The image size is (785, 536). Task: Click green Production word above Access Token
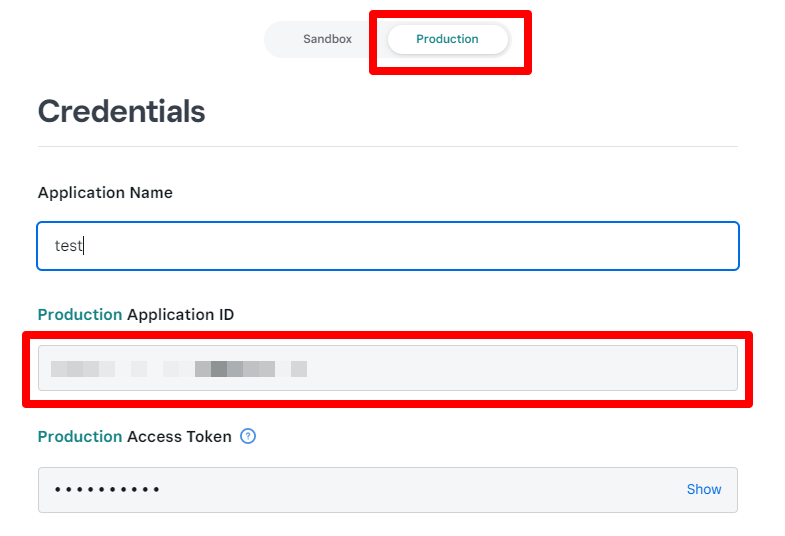(80, 437)
